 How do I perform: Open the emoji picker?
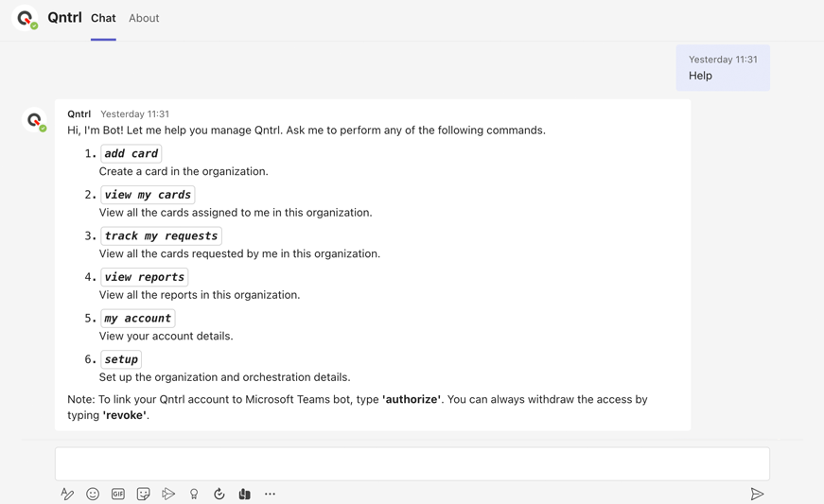tap(93, 494)
